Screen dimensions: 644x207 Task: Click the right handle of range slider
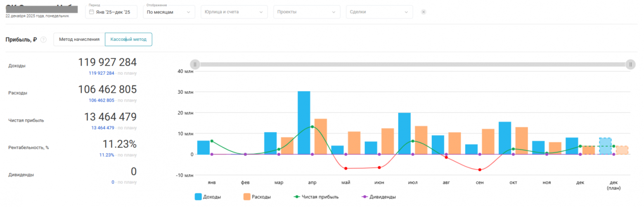(x=630, y=64)
